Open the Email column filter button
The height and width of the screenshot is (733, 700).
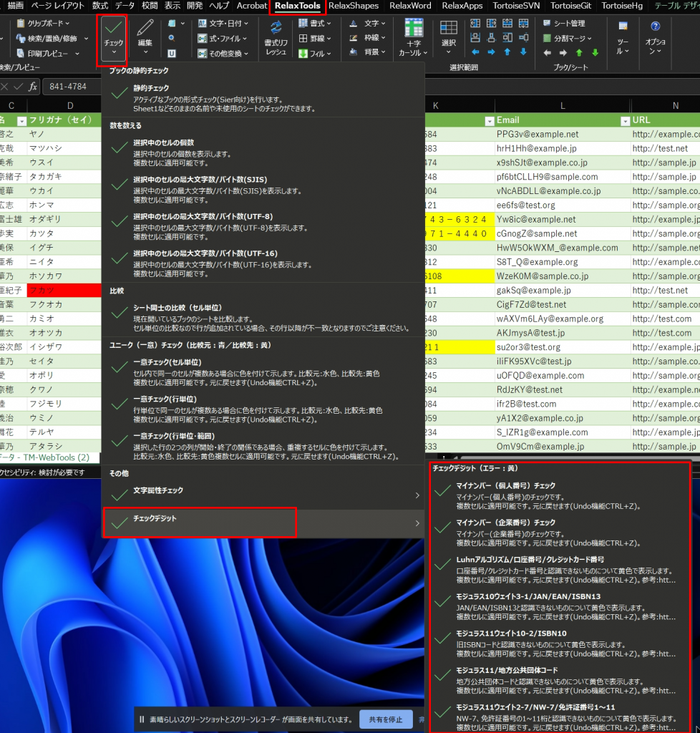click(x=625, y=120)
